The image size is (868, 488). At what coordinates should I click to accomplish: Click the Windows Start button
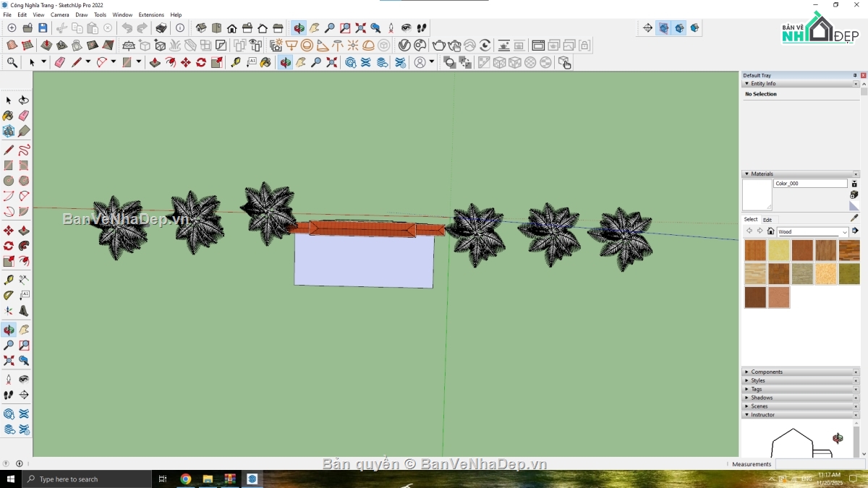(11, 479)
